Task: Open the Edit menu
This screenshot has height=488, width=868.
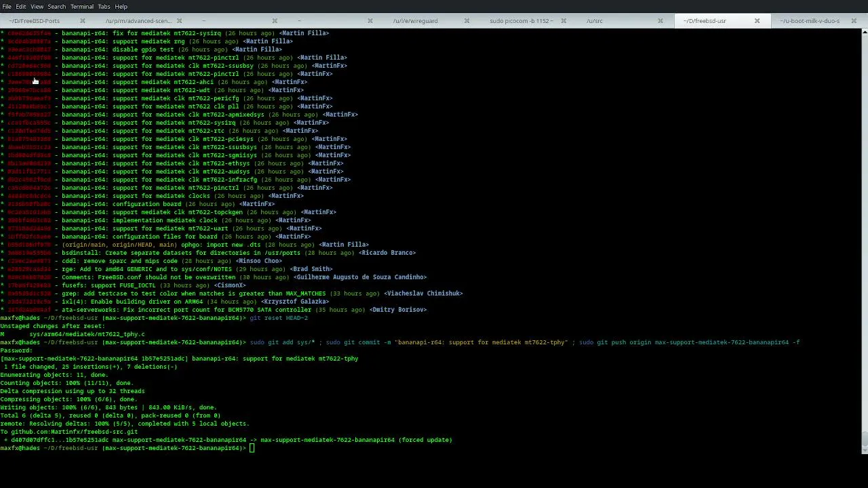Action: [x=21, y=7]
